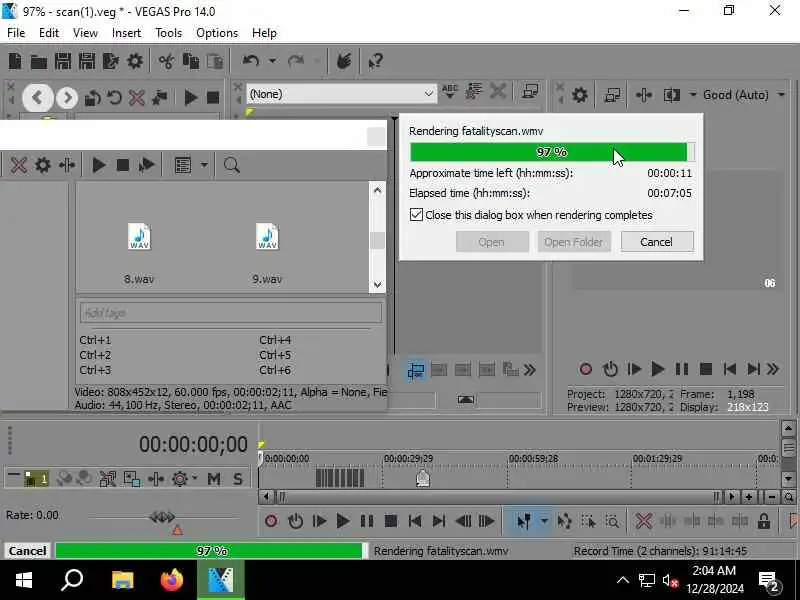Click the Save As icon in main toolbar
This screenshot has height=600, width=800.
87,61
